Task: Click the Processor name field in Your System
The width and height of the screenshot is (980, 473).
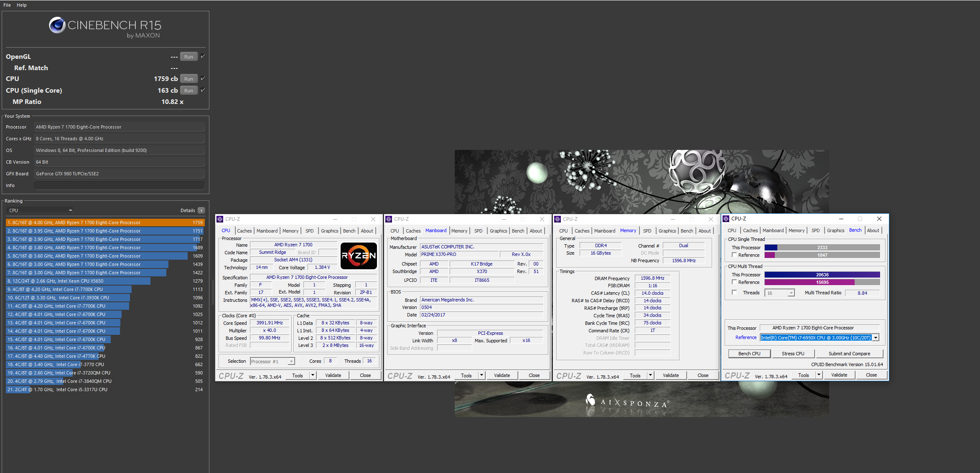Action: click(x=120, y=127)
